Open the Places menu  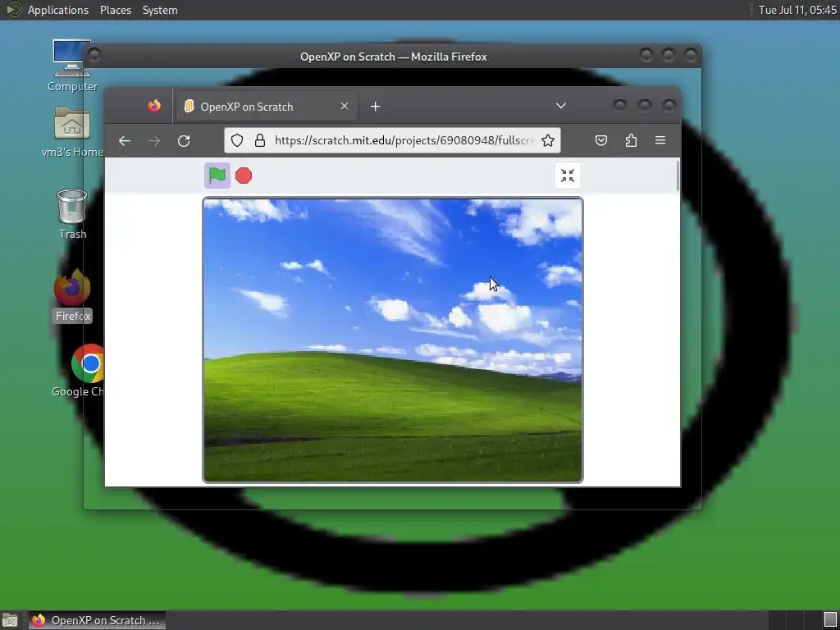115,10
